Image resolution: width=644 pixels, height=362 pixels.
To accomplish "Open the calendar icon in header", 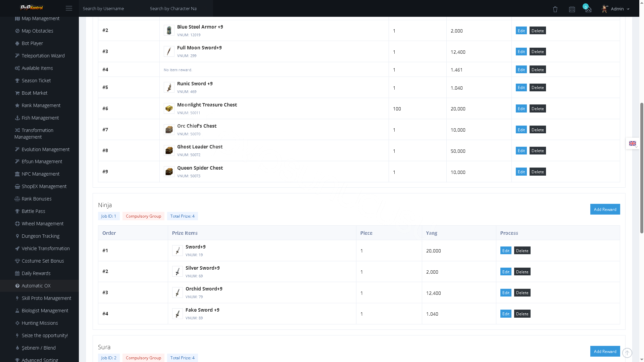I will pyautogui.click(x=572, y=9).
